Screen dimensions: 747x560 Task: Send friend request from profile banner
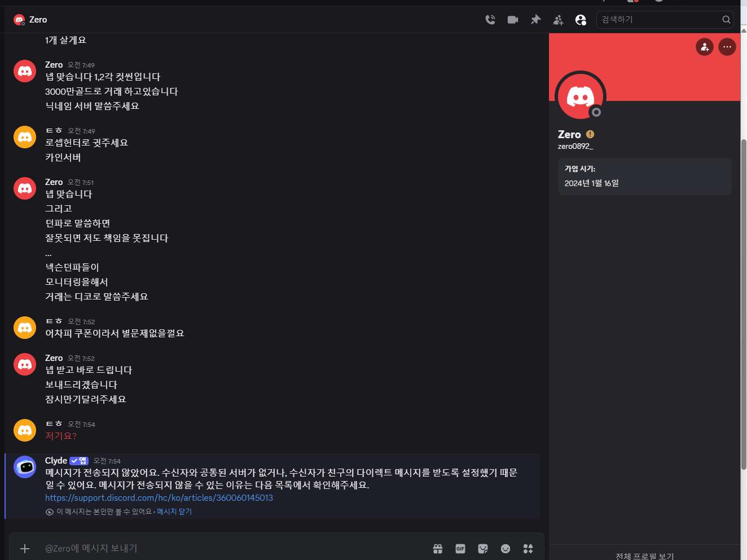click(x=705, y=47)
